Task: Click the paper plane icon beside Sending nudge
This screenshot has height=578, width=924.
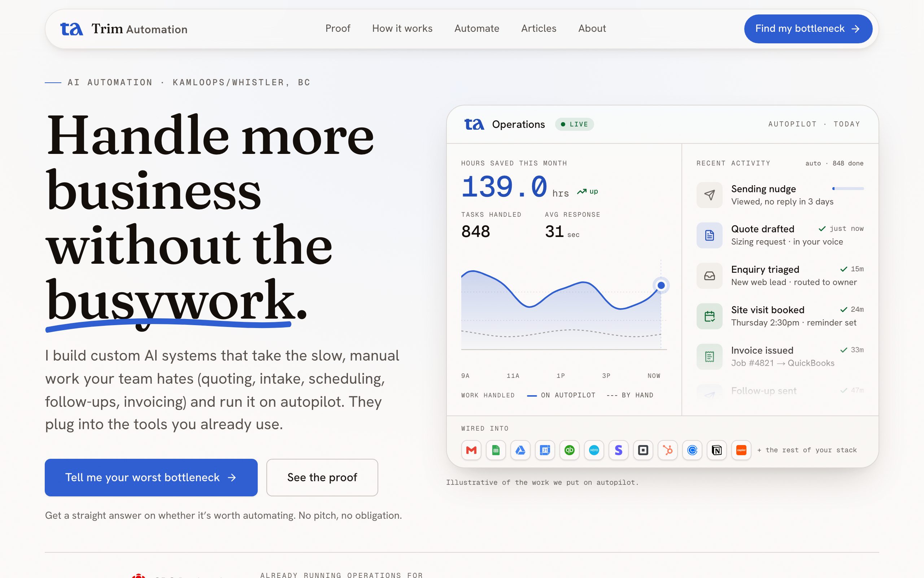Action: [x=709, y=195]
